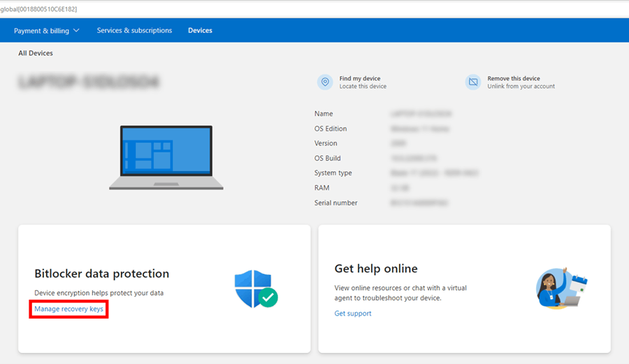Click the Get help online heading
Viewport: 629px width, 364px height.
tap(376, 269)
